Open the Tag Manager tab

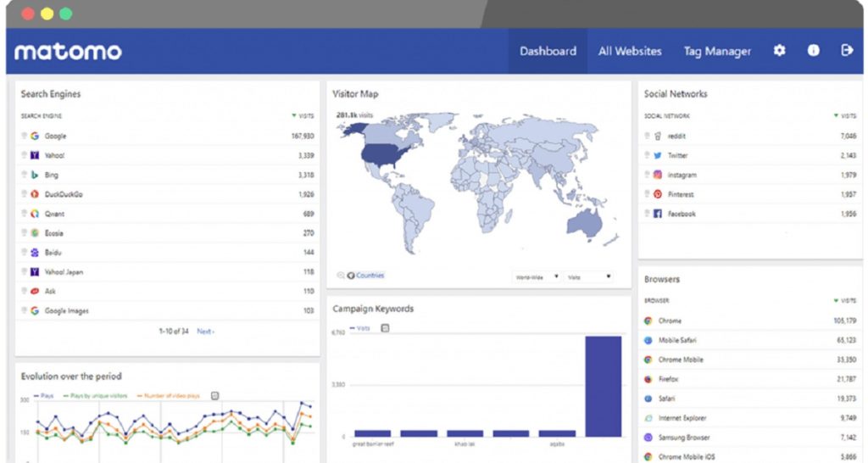tap(717, 51)
